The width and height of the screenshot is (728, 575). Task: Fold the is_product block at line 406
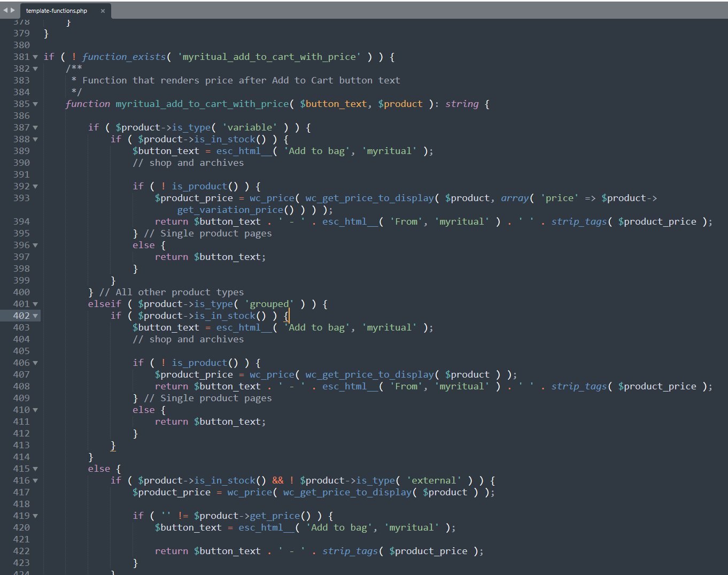click(35, 363)
